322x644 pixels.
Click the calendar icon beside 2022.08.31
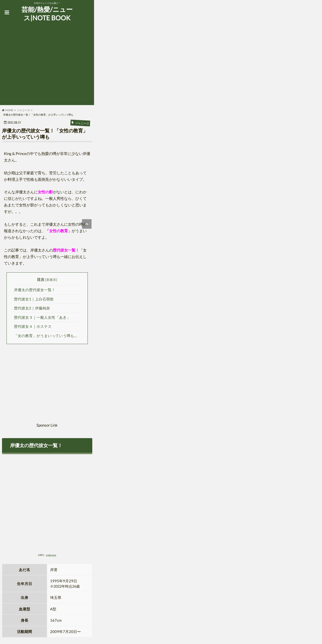(x=5, y=122)
